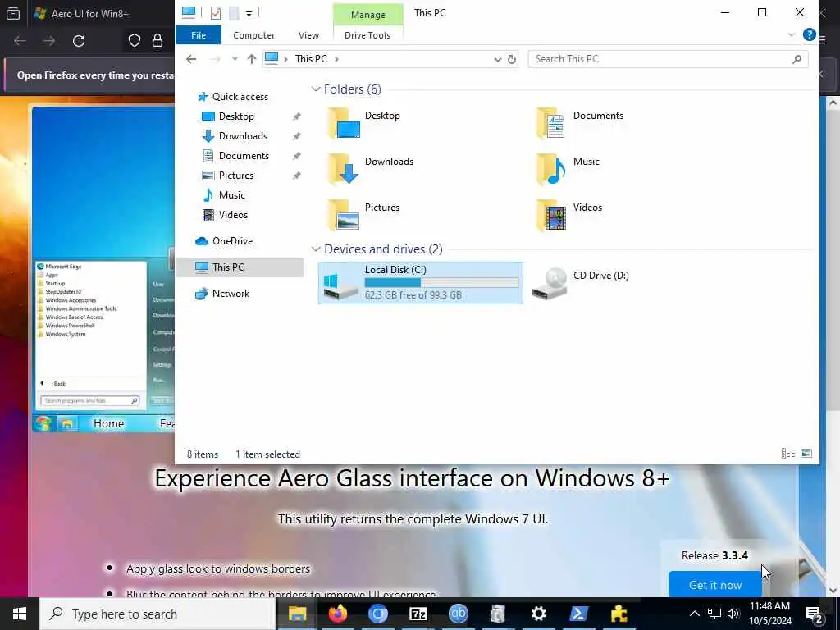Screen dimensions: 840x630
Task: Click the New folder quick access toolbar icon
Action: coord(234,13)
